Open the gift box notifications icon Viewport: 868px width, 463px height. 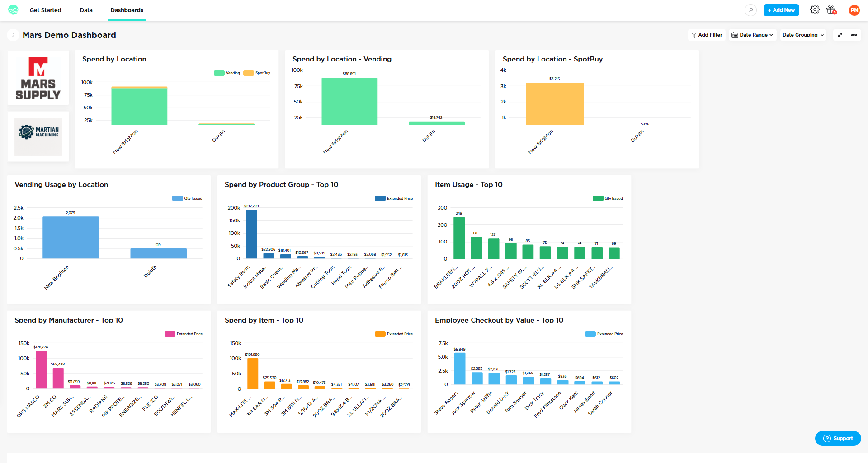point(831,10)
